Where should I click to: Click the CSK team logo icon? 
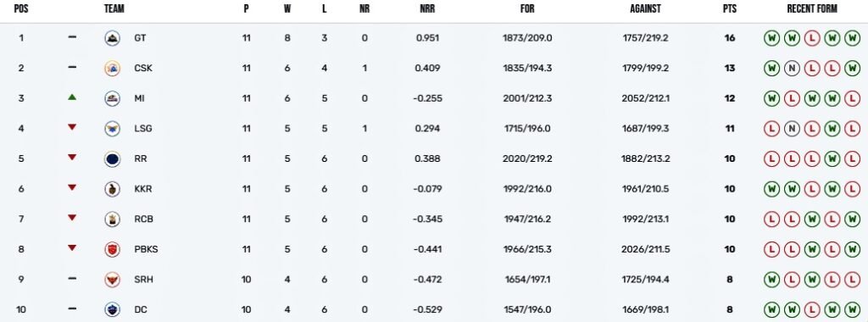[x=113, y=68]
